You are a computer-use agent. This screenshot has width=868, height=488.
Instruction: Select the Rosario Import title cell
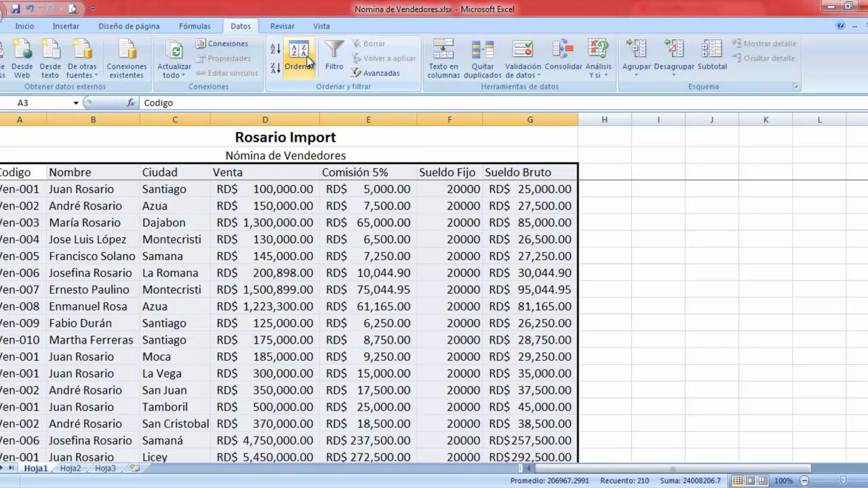pyautogui.click(x=285, y=137)
